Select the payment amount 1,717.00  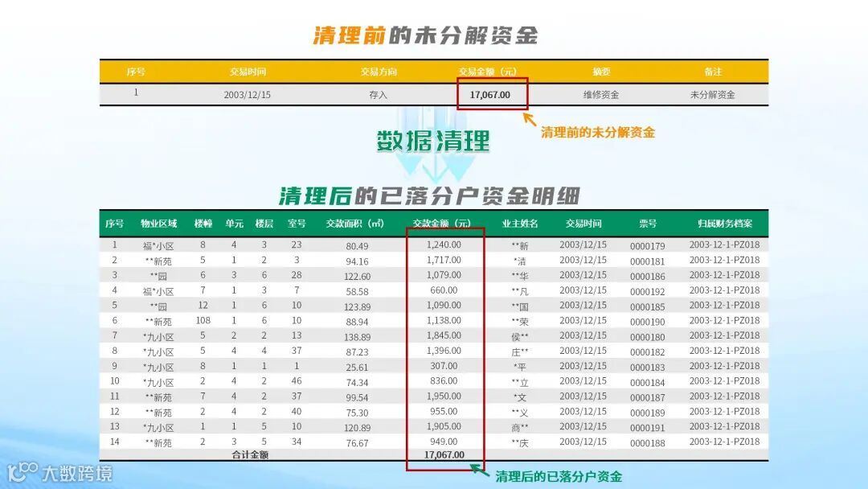point(444,260)
